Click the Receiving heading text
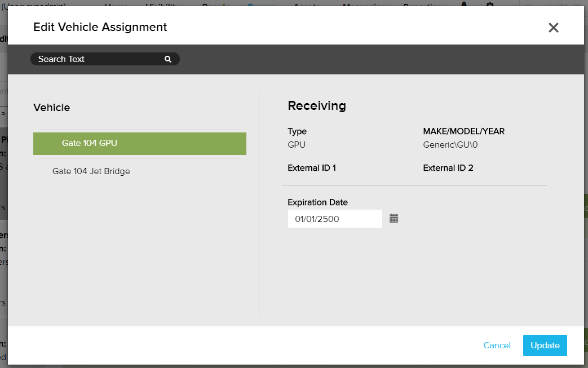The image size is (588, 368). pyautogui.click(x=317, y=105)
